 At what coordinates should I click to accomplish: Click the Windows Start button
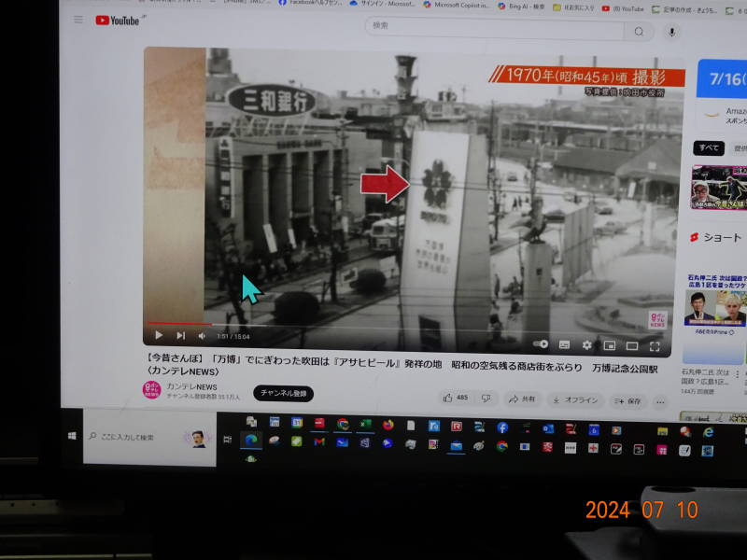[72, 436]
